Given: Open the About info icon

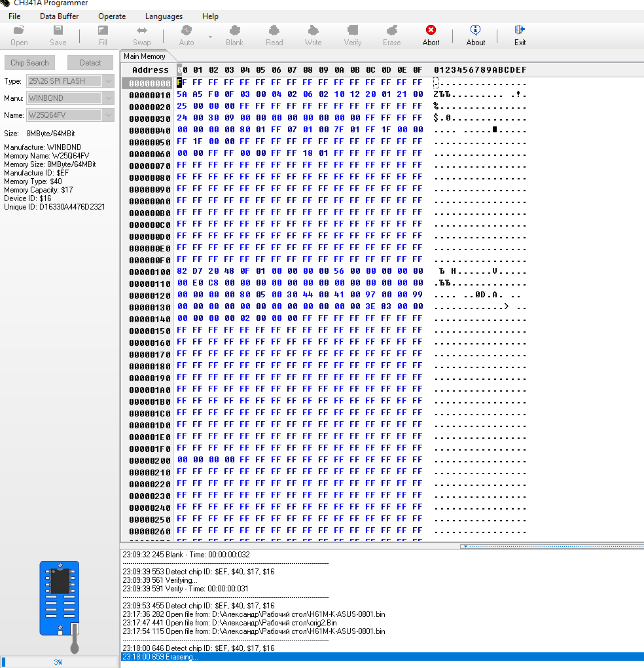Looking at the screenshot, I should (475, 30).
